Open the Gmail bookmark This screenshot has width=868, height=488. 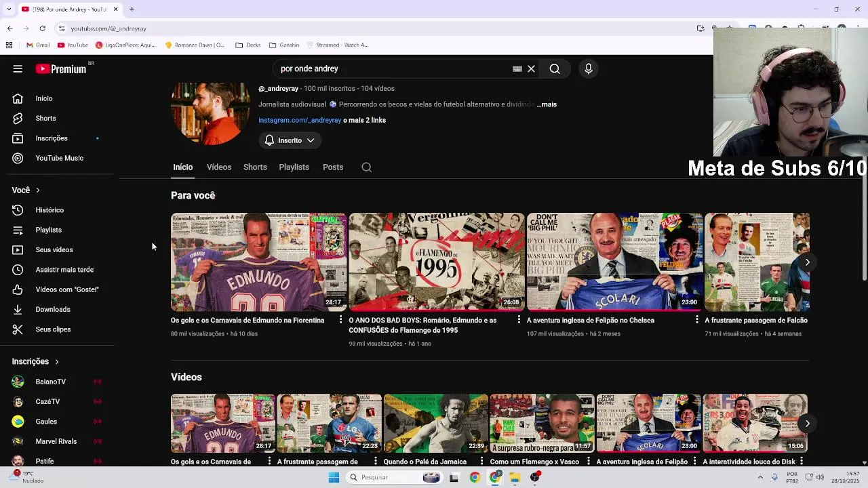click(x=38, y=45)
